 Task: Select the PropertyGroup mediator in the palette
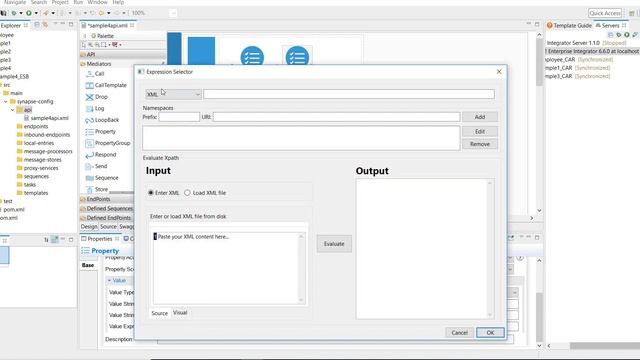(x=108, y=143)
